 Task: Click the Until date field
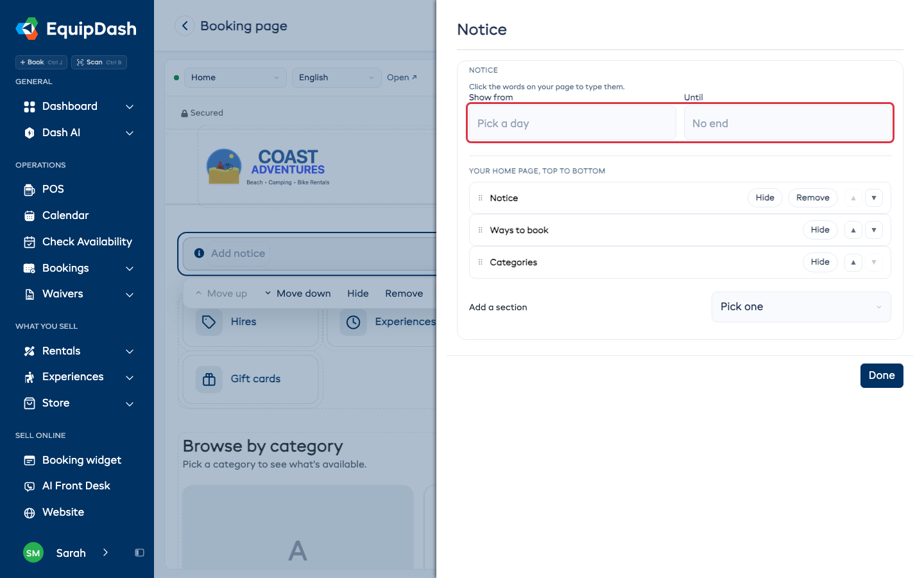click(788, 123)
